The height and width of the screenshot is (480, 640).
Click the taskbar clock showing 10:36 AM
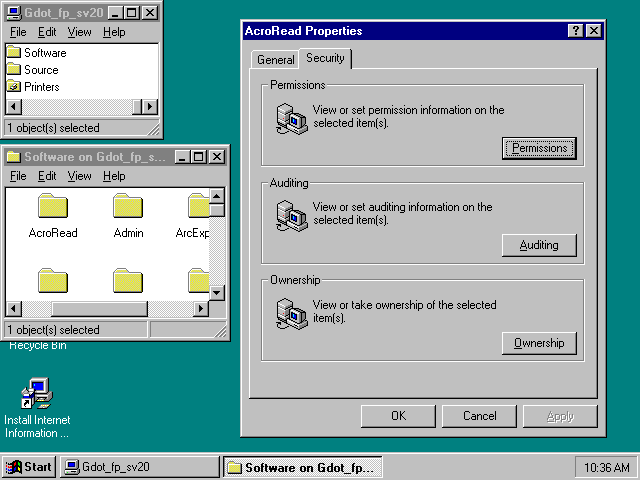click(606, 467)
